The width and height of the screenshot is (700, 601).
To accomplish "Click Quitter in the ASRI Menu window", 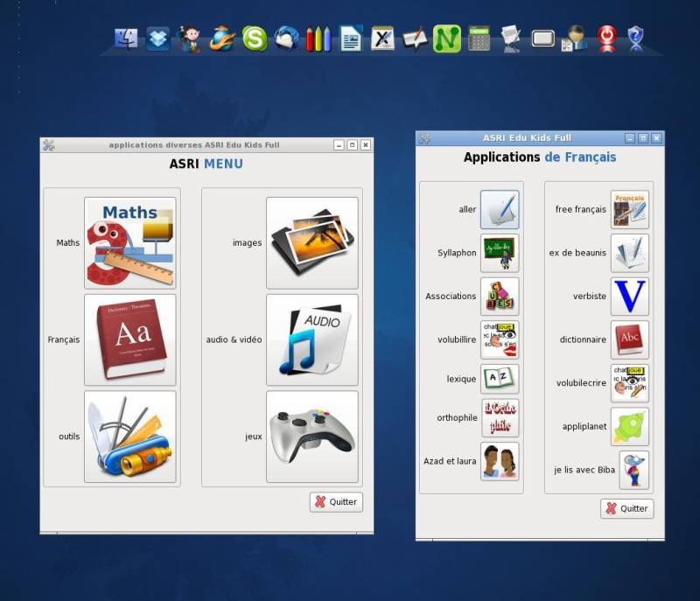I will [336, 502].
